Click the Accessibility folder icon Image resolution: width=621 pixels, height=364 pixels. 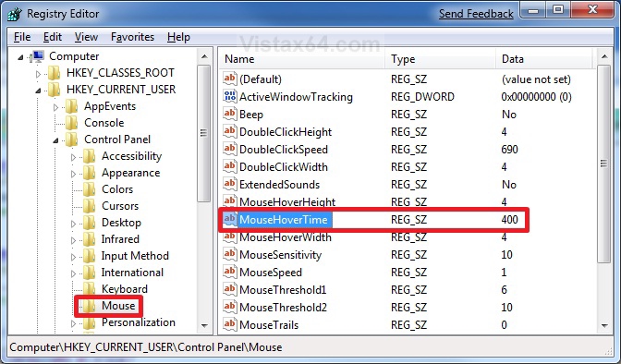[x=89, y=156]
